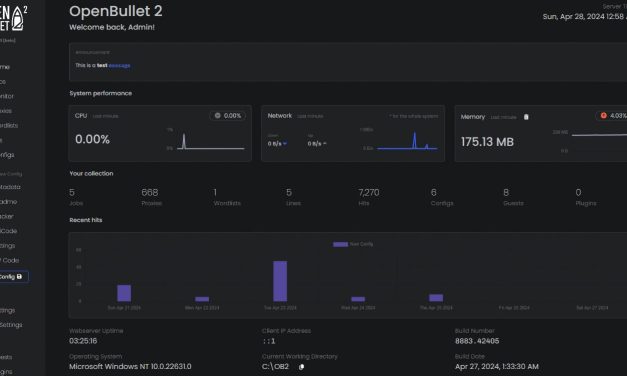Click the '668' Proxies count
The width and height of the screenshot is (627, 376).
pos(150,192)
